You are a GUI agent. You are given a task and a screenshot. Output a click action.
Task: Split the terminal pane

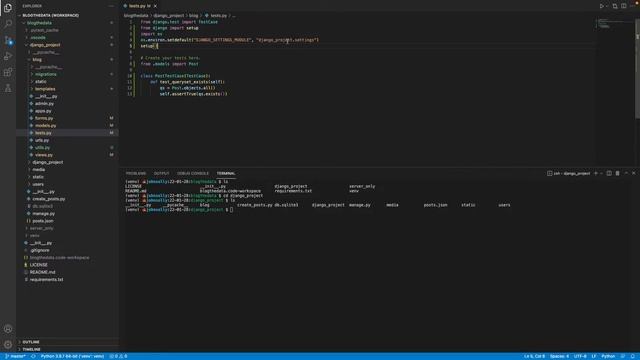tap(609, 173)
